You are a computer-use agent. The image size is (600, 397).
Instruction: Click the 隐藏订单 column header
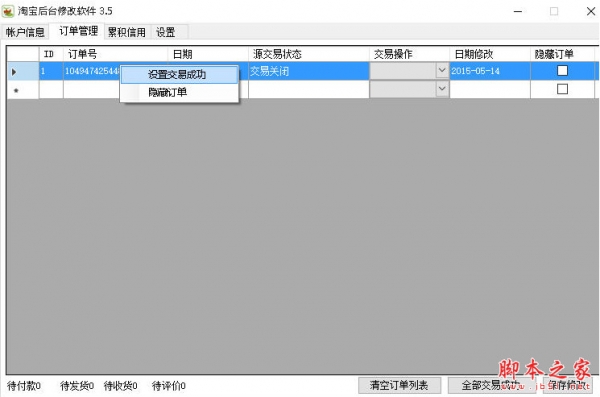click(x=562, y=54)
